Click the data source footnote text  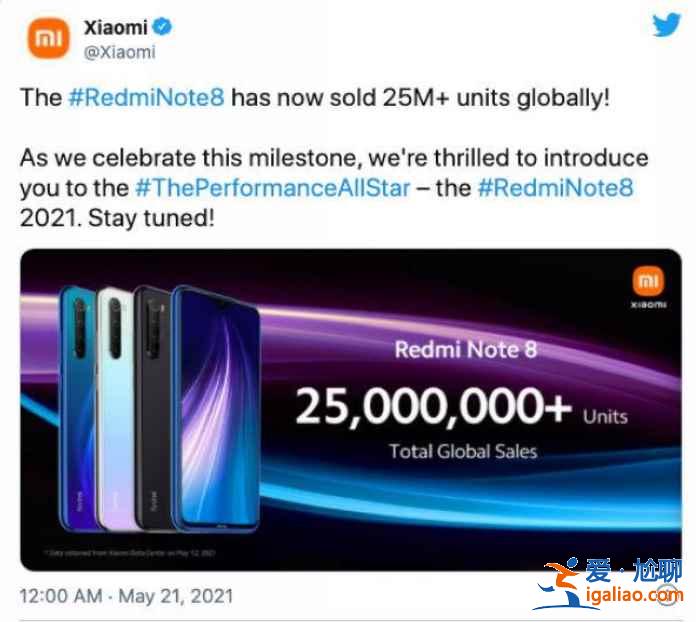130,553
